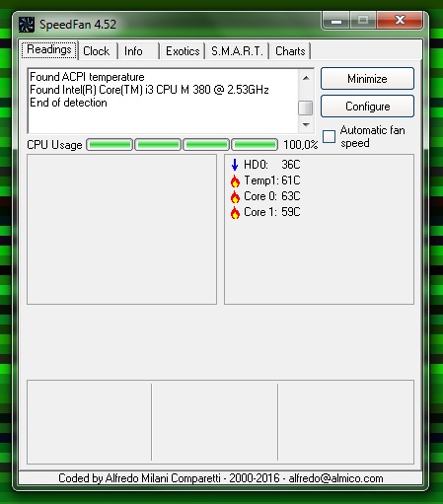Click the SpeedFan app icon in title bar

(x=27, y=25)
